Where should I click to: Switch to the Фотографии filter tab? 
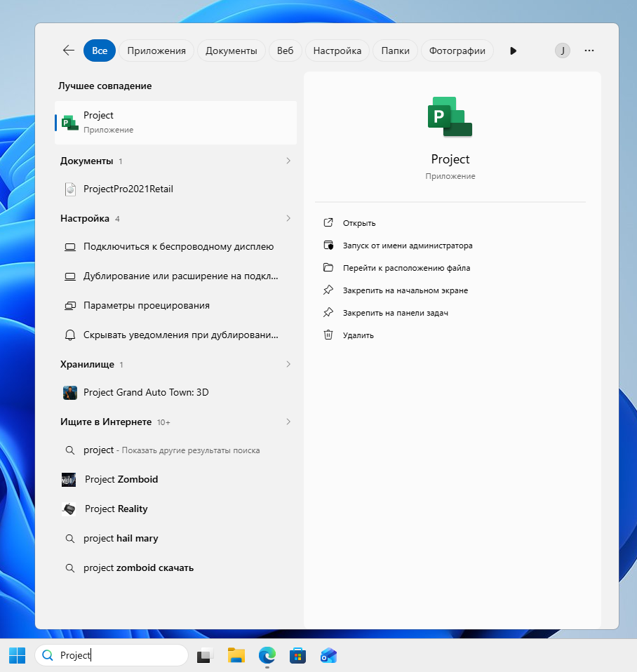pyautogui.click(x=457, y=51)
